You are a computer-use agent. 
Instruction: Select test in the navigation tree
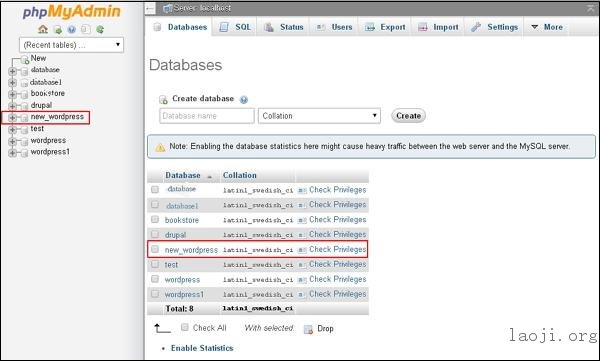(37, 129)
